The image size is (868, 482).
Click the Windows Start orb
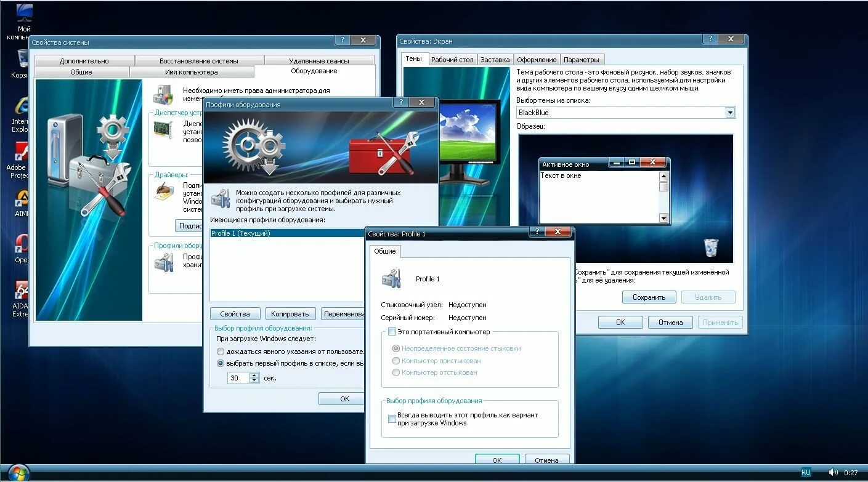(18, 473)
